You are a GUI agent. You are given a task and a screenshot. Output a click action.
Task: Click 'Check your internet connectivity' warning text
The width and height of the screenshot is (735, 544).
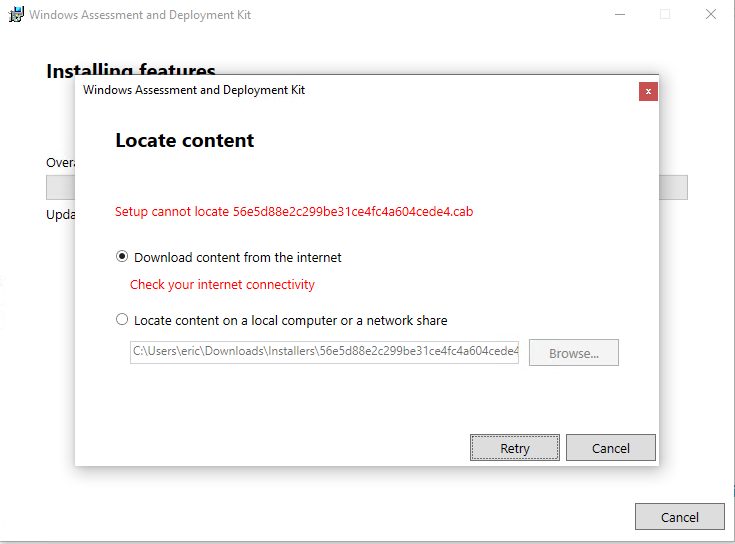point(222,284)
